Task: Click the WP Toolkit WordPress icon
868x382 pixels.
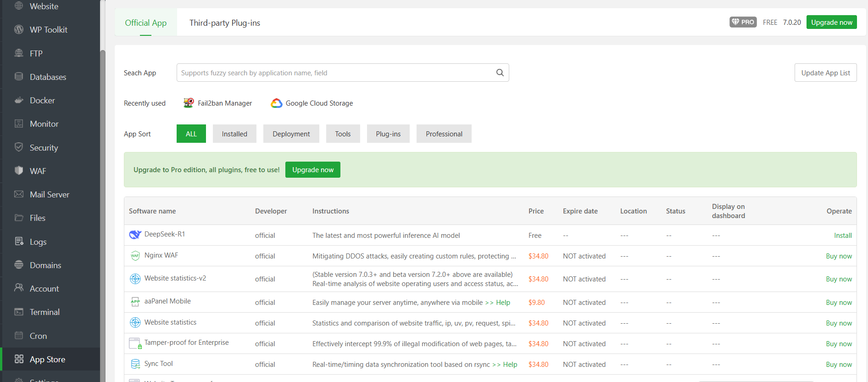Action: 19,29
